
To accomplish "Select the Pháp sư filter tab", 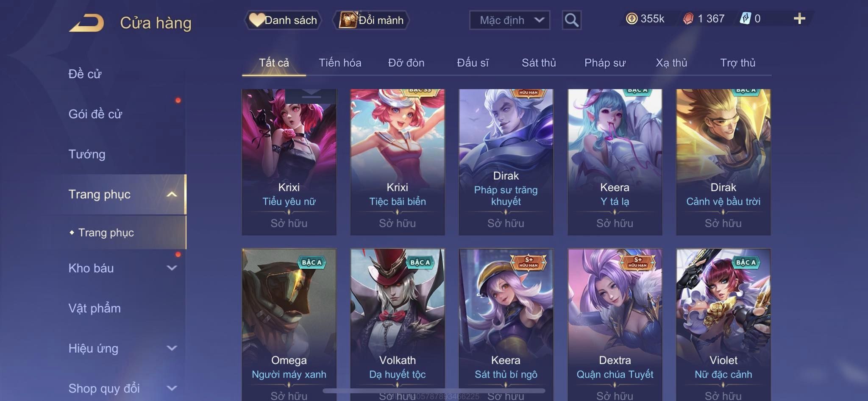I will point(605,63).
